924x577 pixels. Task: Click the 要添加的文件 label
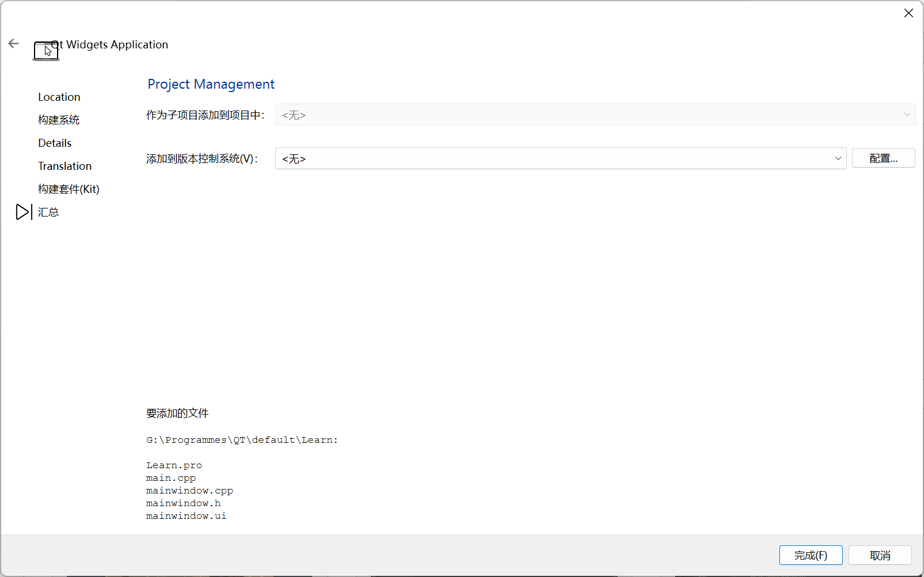(x=177, y=413)
